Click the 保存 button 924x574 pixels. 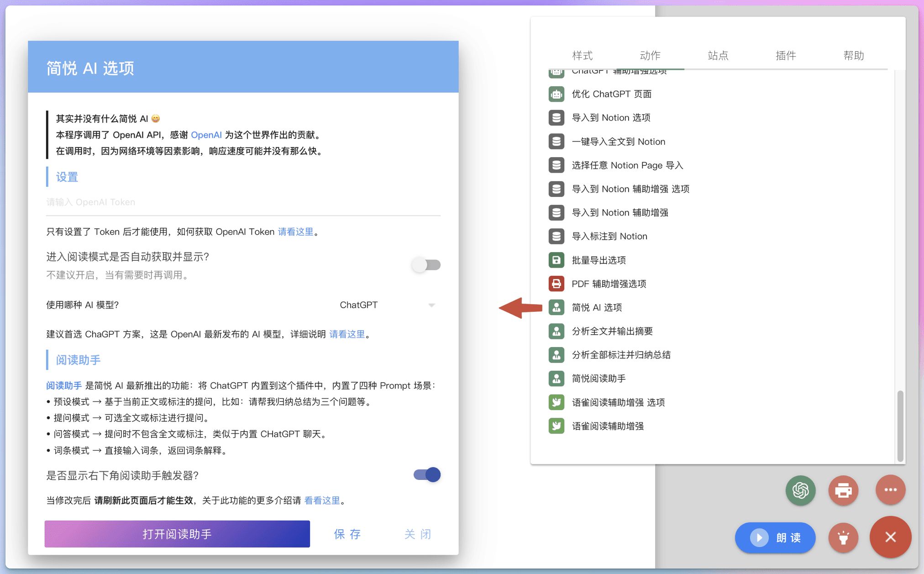click(x=347, y=534)
